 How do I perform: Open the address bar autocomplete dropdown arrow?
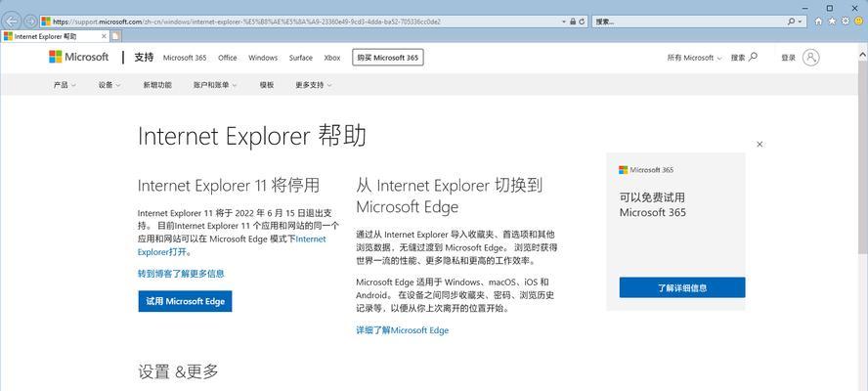tap(564, 22)
